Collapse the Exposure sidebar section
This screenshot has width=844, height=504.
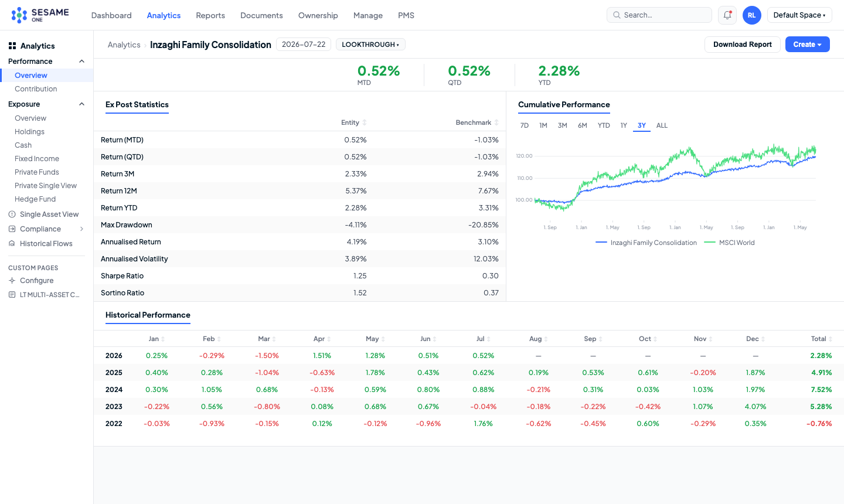(81, 104)
